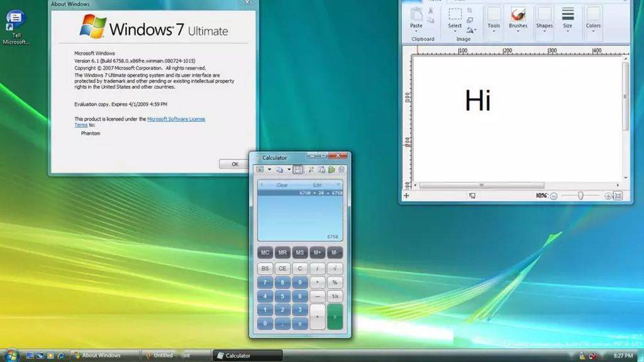Image resolution: width=644 pixels, height=362 pixels.
Task: Click the zoom in plus button in Paint
Action: pos(608,196)
